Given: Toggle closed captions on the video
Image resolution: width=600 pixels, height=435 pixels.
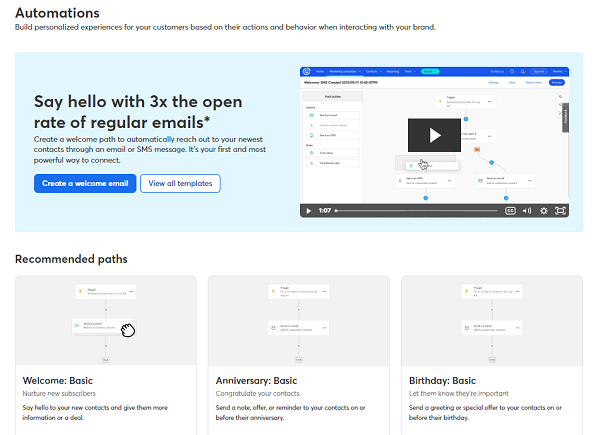Looking at the screenshot, I should [510, 211].
